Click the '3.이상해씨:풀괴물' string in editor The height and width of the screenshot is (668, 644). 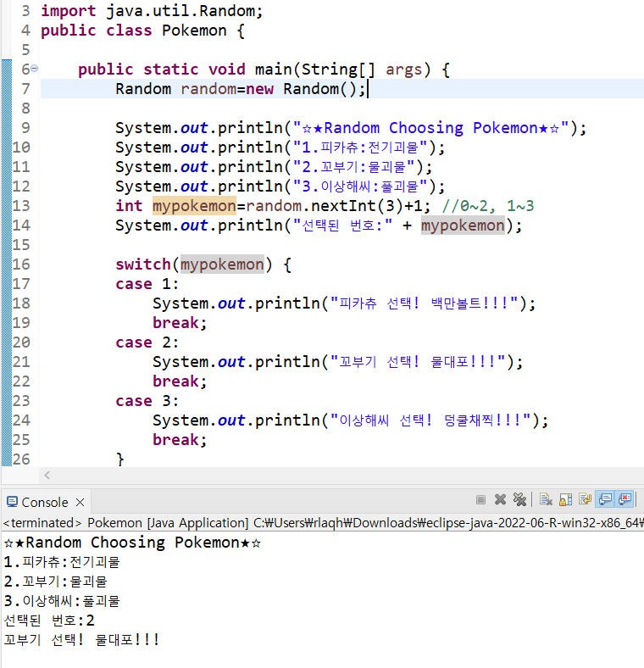(360, 186)
